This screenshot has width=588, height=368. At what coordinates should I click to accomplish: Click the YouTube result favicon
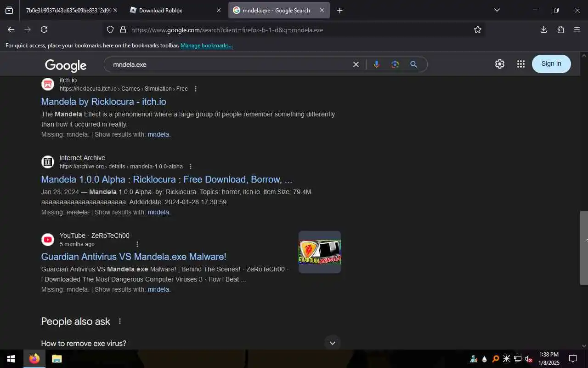coord(48,240)
